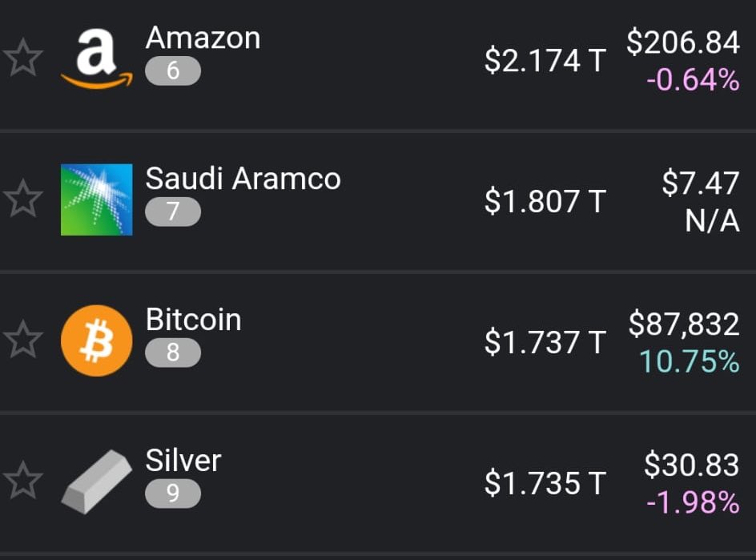Image resolution: width=756 pixels, height=560 pixels.
Task: Click the Amazon logo icon
Action: coord(96,58)
